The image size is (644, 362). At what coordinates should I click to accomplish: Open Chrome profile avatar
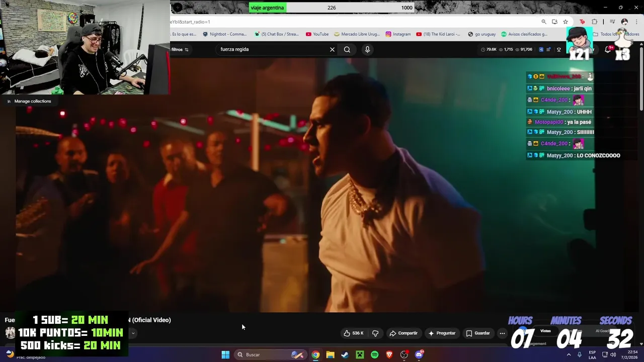[624, 22]
